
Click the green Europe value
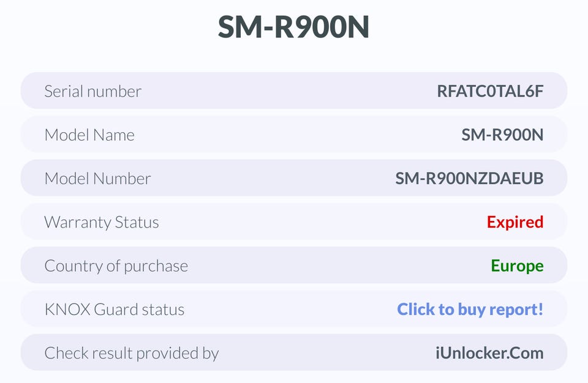[517, 266]
